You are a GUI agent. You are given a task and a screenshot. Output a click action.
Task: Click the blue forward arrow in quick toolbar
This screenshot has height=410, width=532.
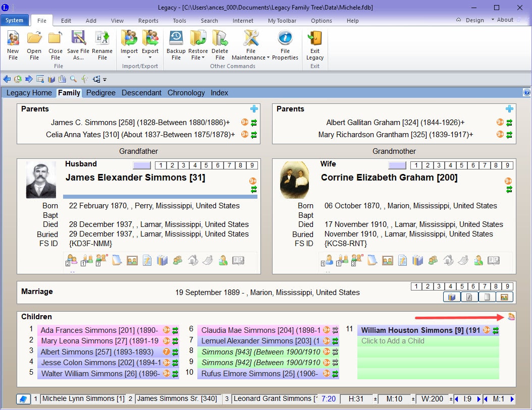tap(29, 79)
